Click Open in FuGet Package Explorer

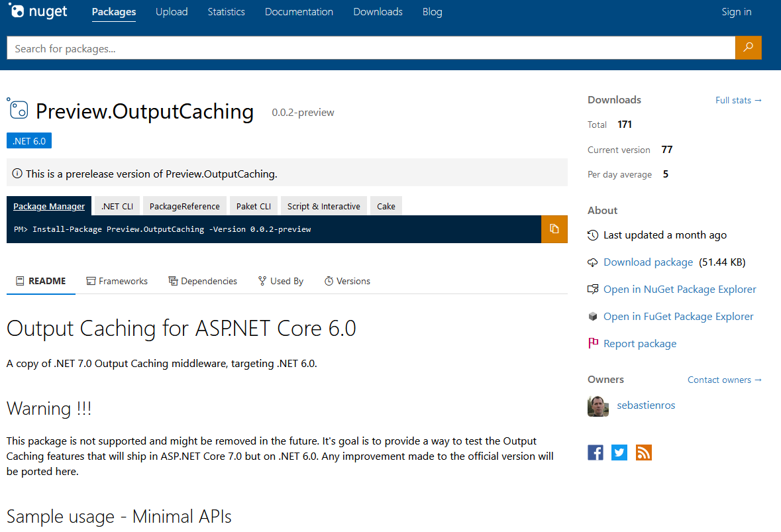pos(678,316)
